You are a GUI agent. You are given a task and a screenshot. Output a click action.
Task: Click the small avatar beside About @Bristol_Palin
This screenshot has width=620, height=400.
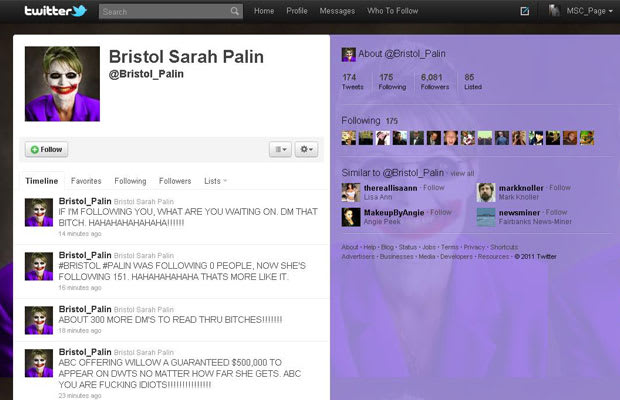(349, 55)
